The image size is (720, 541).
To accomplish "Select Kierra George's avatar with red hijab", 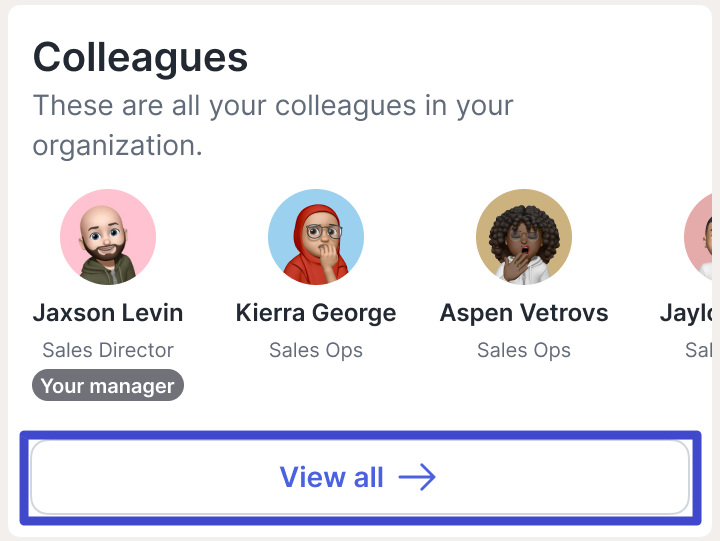I will (x=316, y=237).
